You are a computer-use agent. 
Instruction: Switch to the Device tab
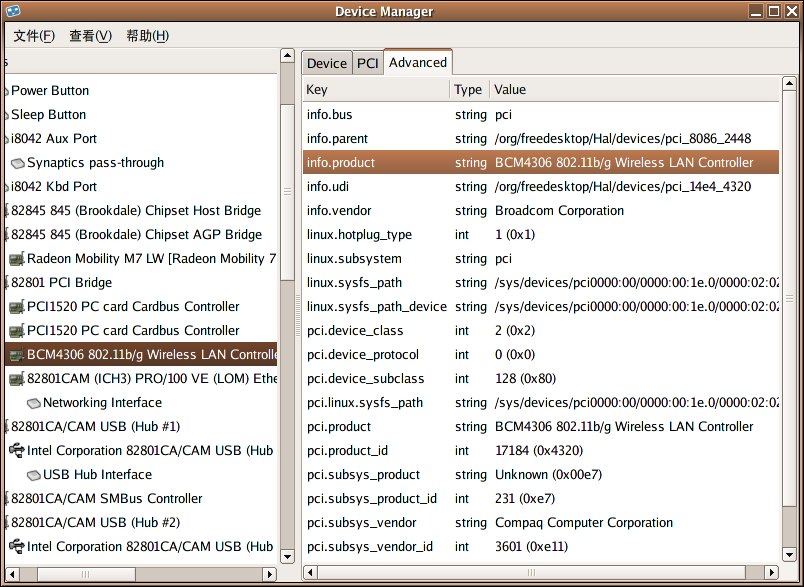pyautogui.click(x=327, y=63)
